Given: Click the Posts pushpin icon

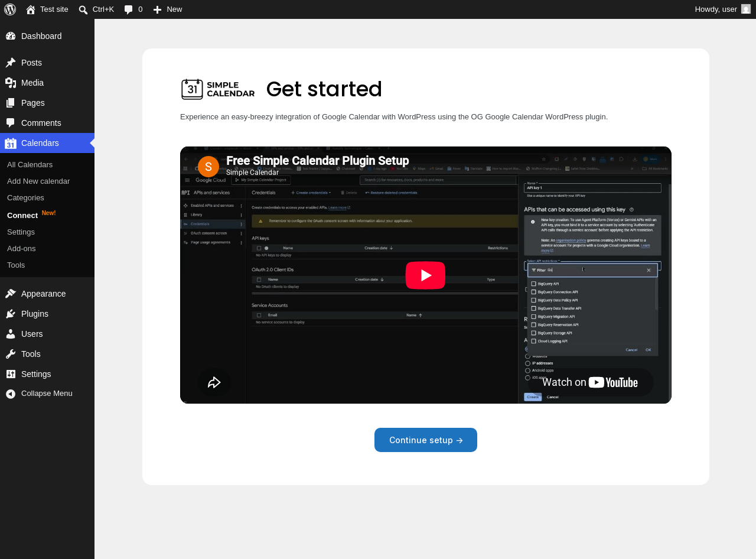Looking at the screenshot, I should [x=11, y=63].
